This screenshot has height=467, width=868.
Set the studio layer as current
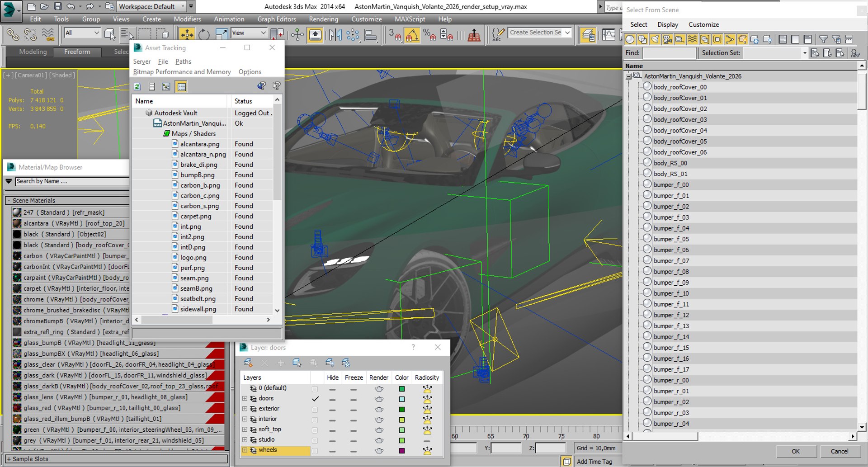point(315,440)
